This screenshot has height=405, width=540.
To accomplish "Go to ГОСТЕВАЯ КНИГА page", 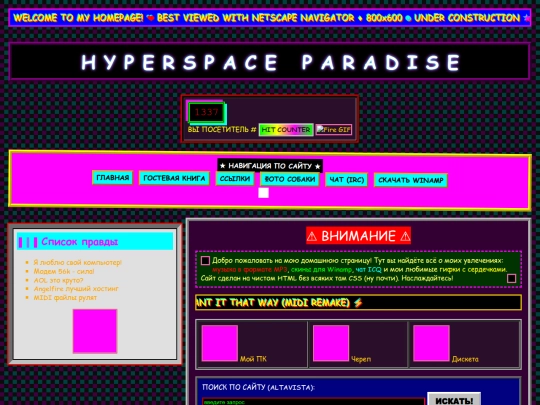I will point(174,178).
